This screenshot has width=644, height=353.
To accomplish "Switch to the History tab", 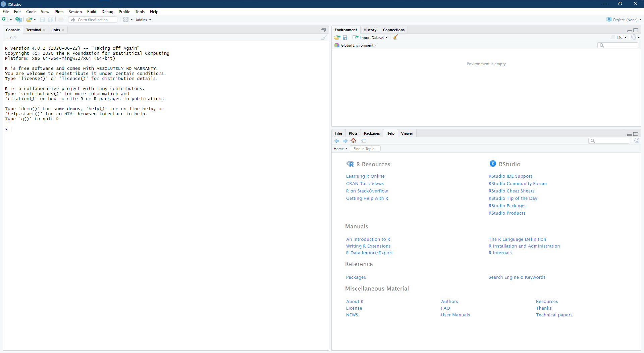I will (x=370, y=30).
